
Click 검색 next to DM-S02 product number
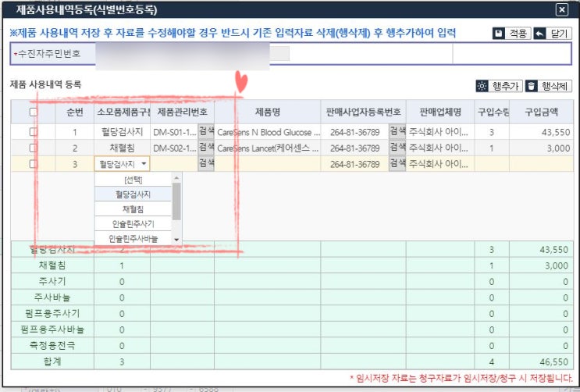[206, 148]
